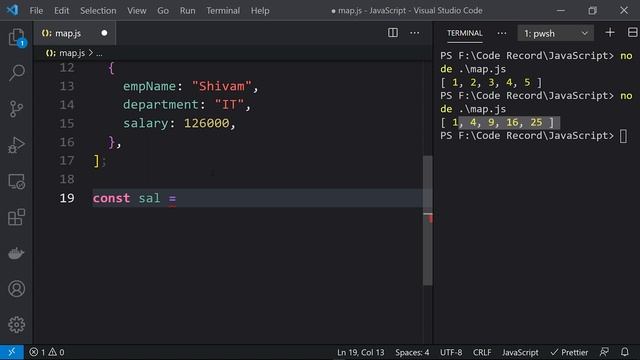This screenshot has width=640, height=360.
Task: Create a new terminal with plus icon
Action: pos(610,33)
